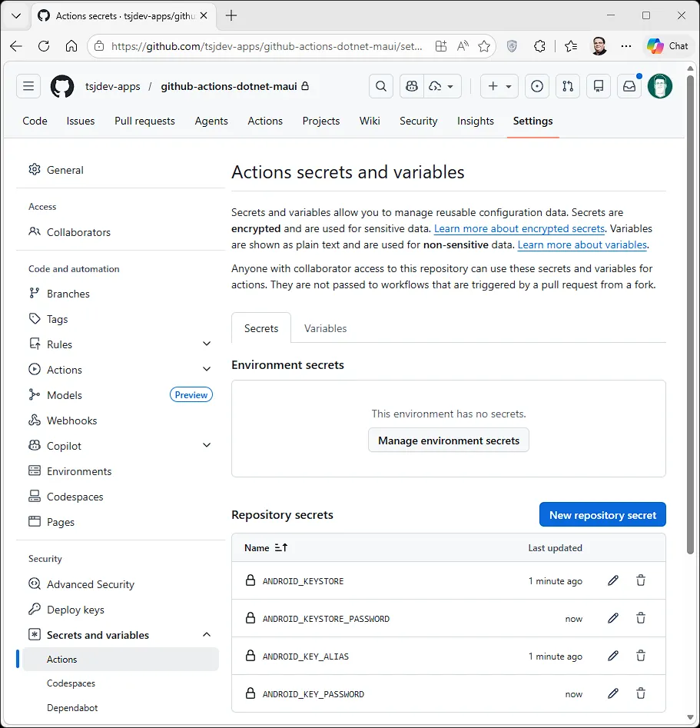Open the browser tab list dropdown

(x=16, y=16)
